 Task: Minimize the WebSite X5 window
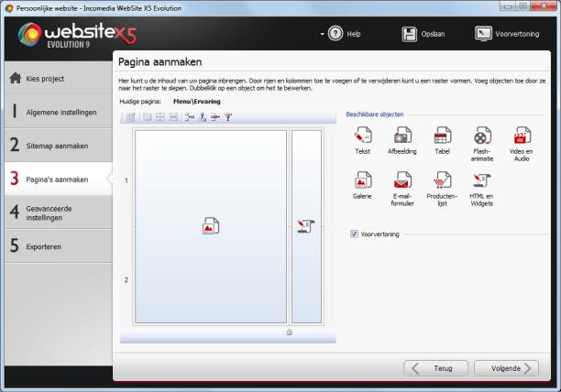tap(507, 6)
